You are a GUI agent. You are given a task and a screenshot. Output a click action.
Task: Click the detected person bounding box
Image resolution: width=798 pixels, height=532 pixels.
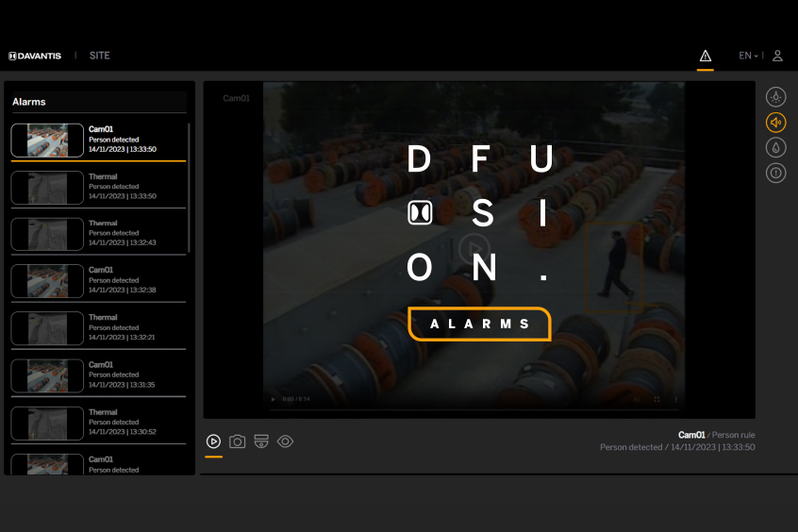pyautogui.click(x=613, y=267)
